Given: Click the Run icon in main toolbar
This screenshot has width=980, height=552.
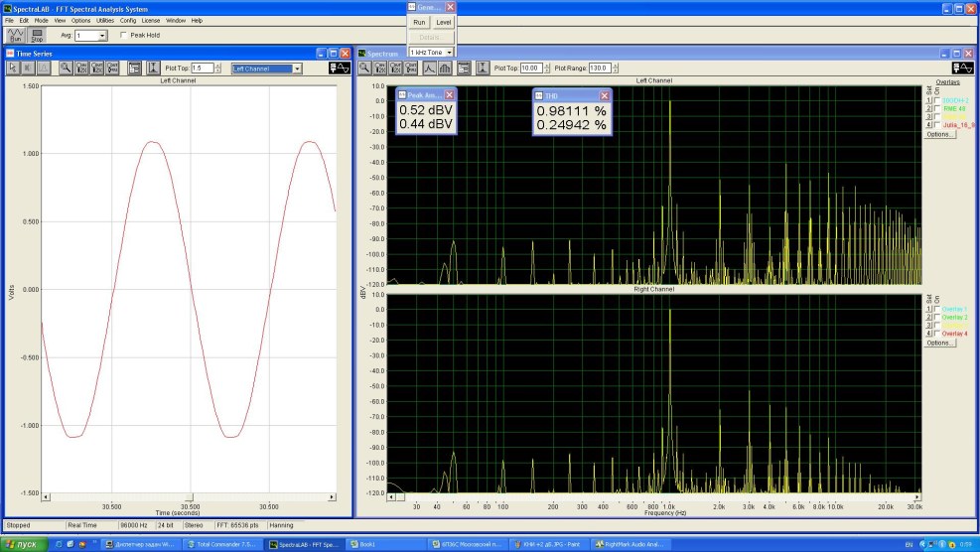Looking at the screenshot, I should click(16, 36).
